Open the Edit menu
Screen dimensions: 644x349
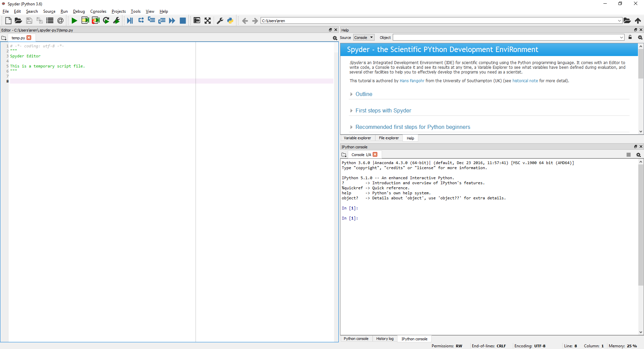point(17,11)
